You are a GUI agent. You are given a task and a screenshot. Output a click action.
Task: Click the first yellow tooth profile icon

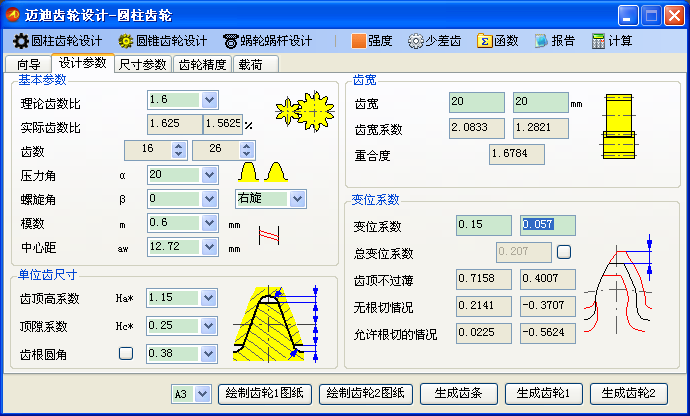tap(248, 172)
